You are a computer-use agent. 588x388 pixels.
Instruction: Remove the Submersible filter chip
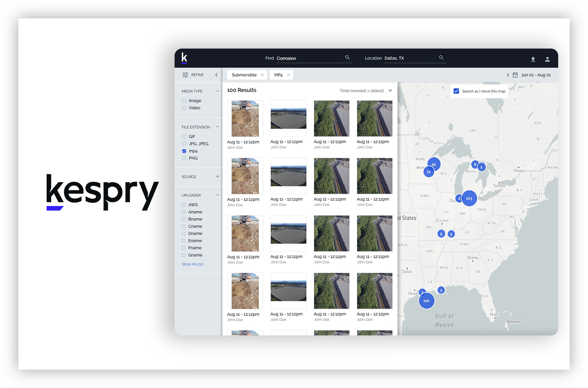[x=262, y=75]
